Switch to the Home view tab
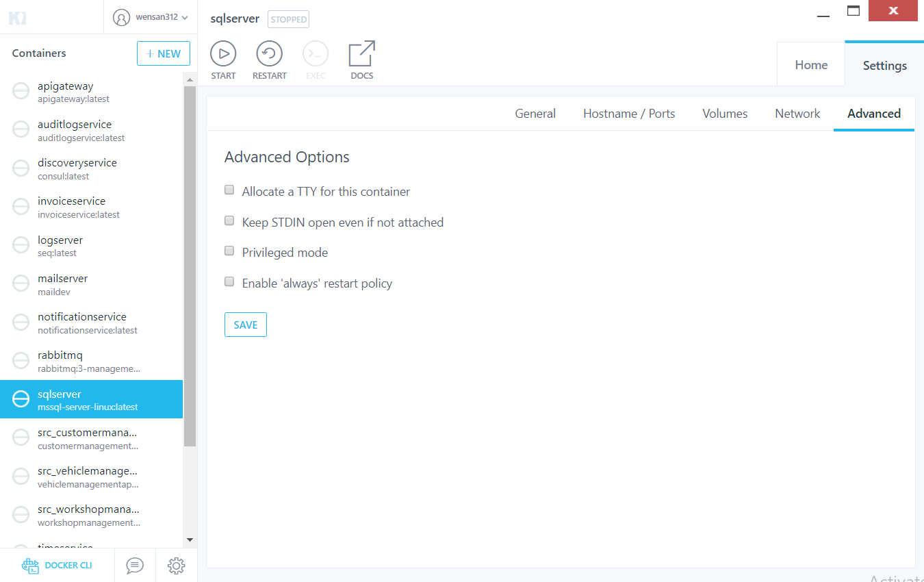 pos(811,64)
